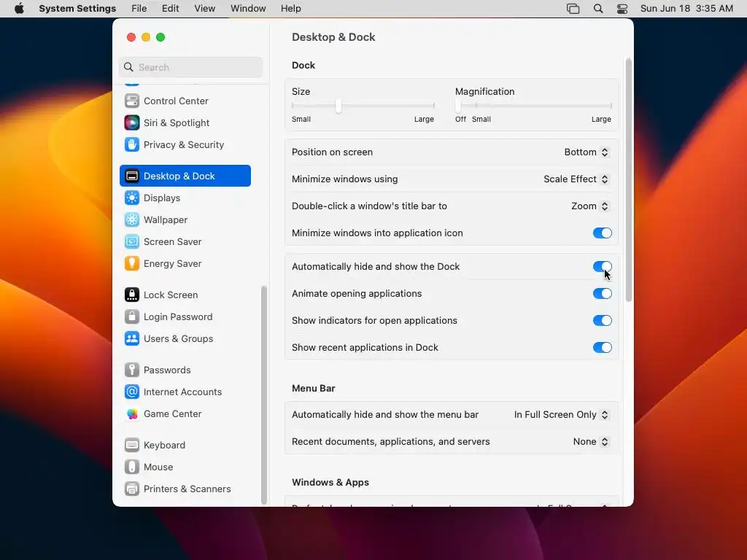Viewport: 747px width, 560px height.
Task: Change Recent documents count from None
Action: pyautogui.click(x=591, y=442)
